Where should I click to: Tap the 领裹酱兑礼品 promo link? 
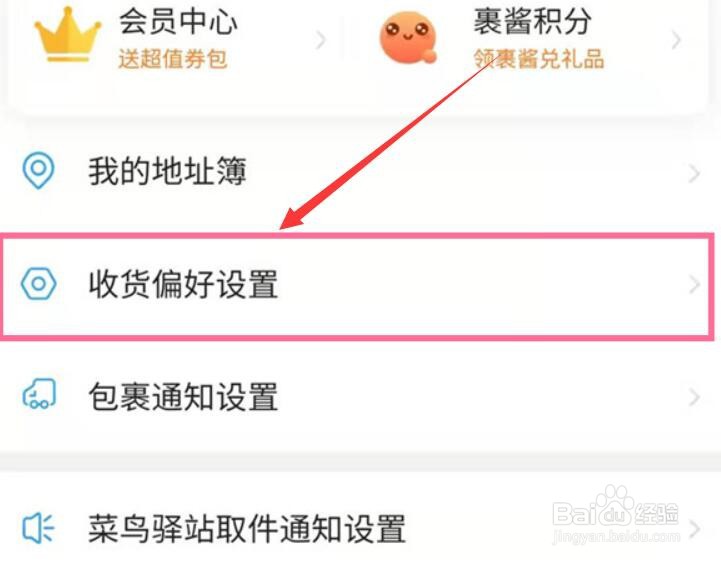538,59
